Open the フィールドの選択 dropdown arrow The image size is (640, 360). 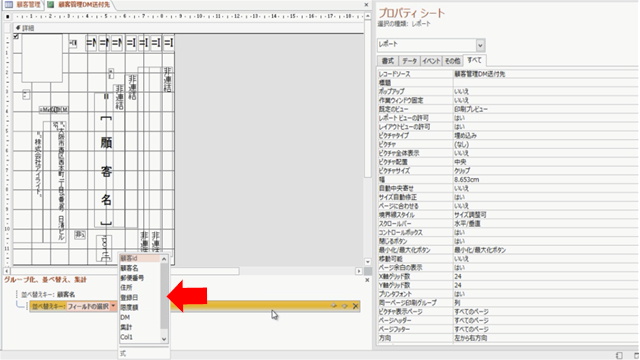(x=113, y=306)
